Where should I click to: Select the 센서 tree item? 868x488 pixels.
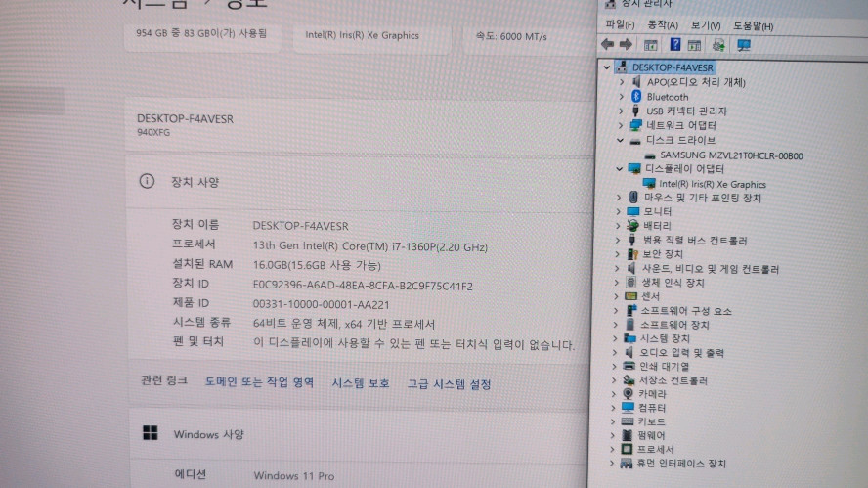650,296
